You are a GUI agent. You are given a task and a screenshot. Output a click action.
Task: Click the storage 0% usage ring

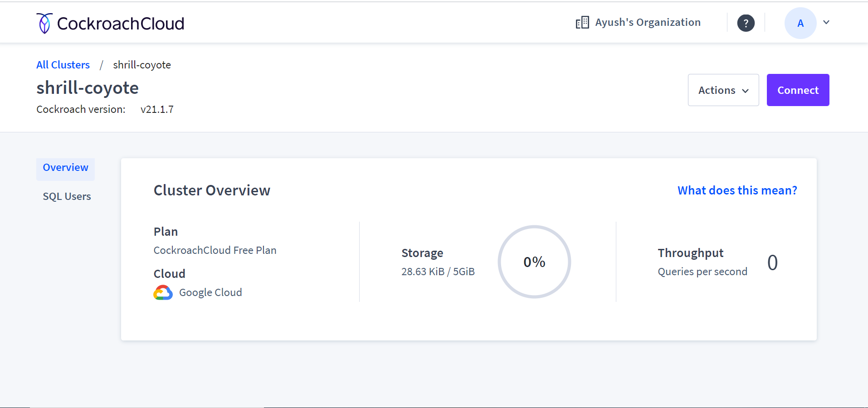coord(534,262)
